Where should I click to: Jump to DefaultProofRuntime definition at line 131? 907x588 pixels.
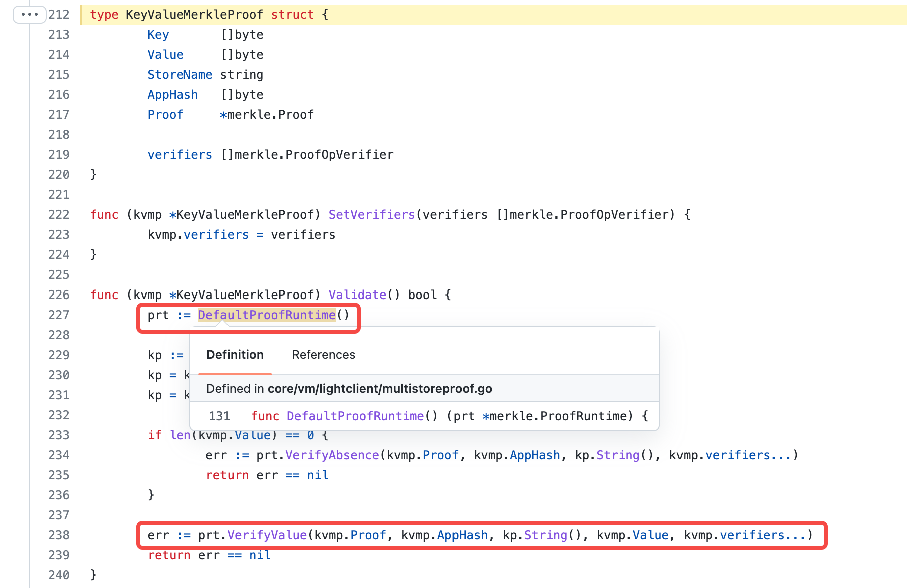pyautogui.click(x=355, y=416)
